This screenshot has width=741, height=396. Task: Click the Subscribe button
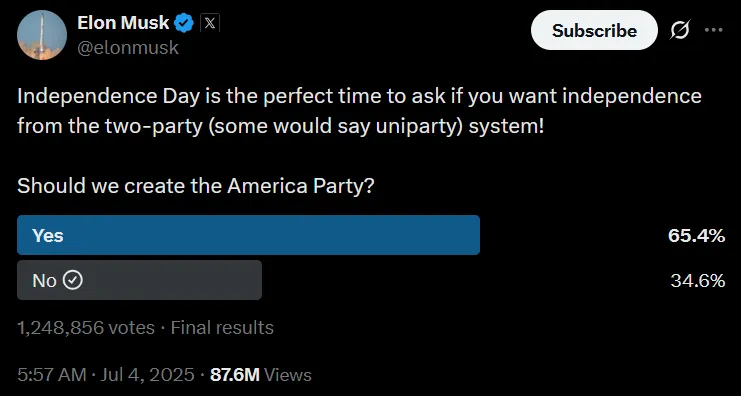[594, 30]
